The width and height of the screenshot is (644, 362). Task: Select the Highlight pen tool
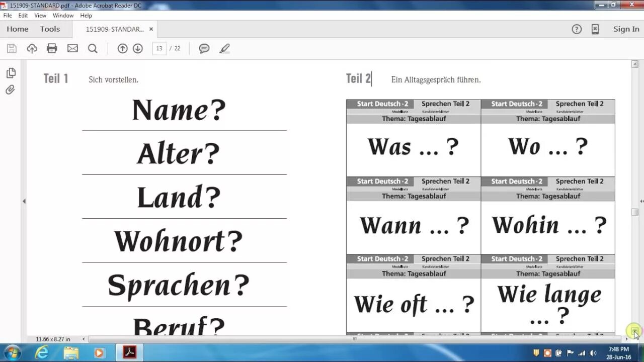(x=224, y=48)
